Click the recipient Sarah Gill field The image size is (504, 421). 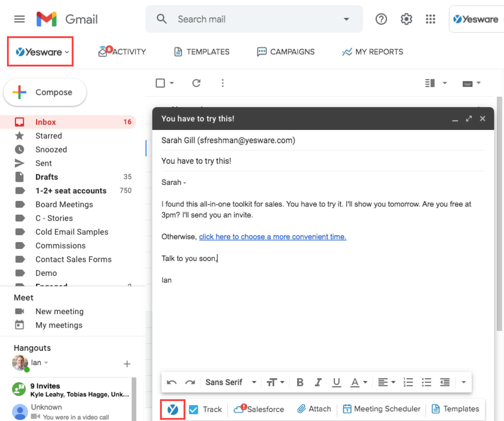pyautogui.click(x=323, y=140)
